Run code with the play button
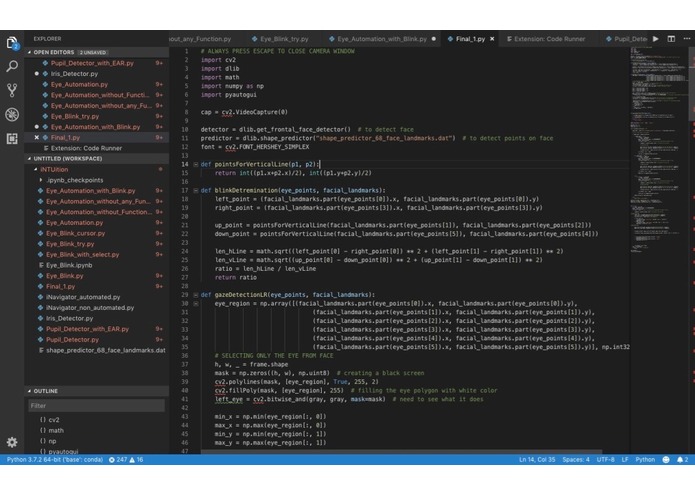The width and height of the screenshot is (695, 494). click(656, 39)
